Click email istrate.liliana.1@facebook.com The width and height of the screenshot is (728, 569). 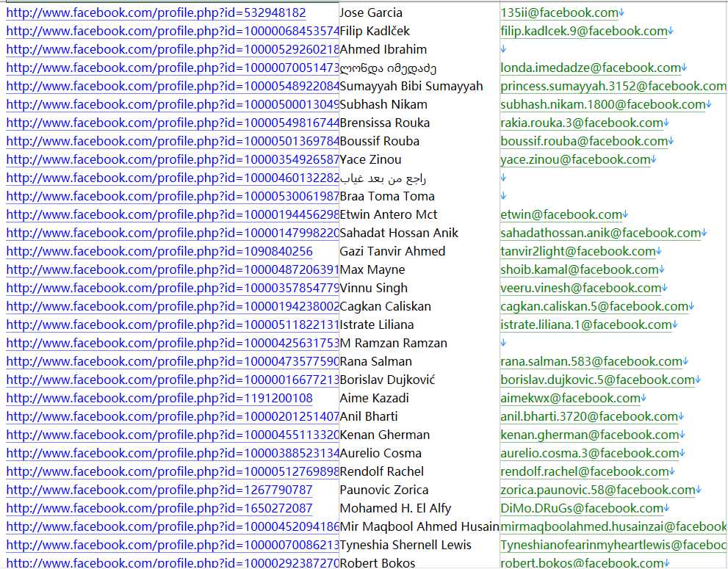586,325
